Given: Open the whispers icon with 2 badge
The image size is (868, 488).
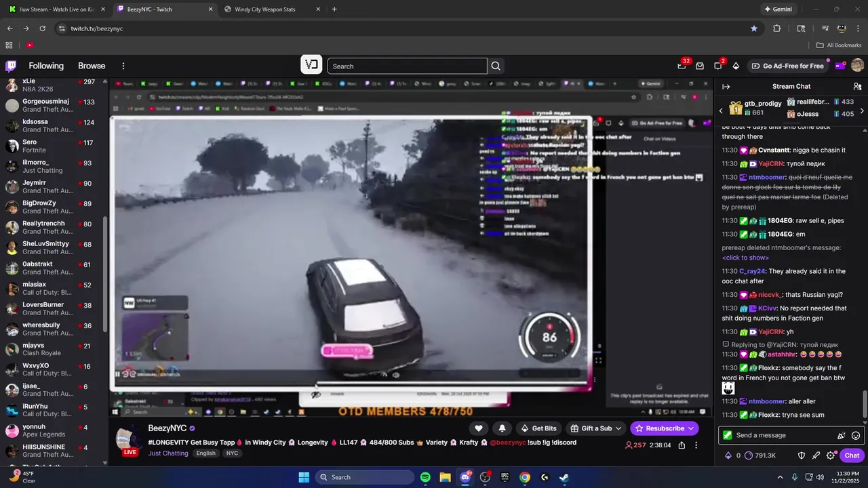Looking at the screenshot, I should click(717, 66).
